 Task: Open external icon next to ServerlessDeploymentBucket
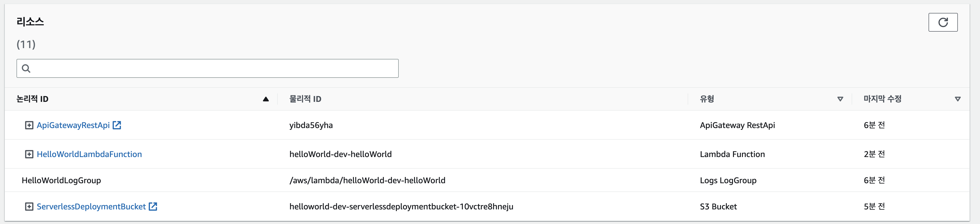pos(153,207)
